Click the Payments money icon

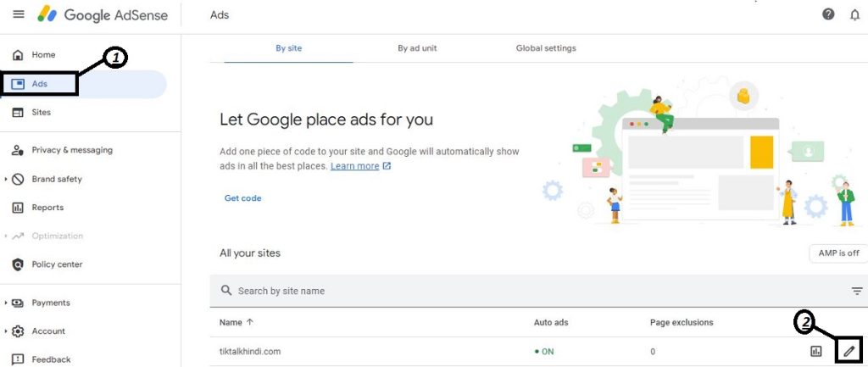click(18, 303)
